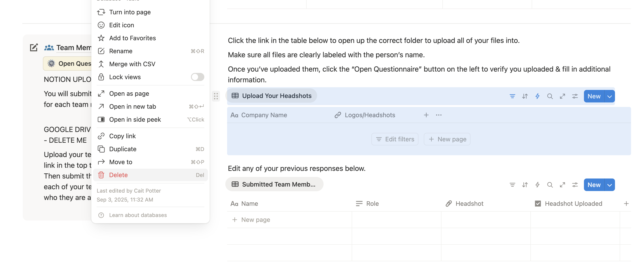
Task: Select Delete from the context menu
Action: [118, 175]
